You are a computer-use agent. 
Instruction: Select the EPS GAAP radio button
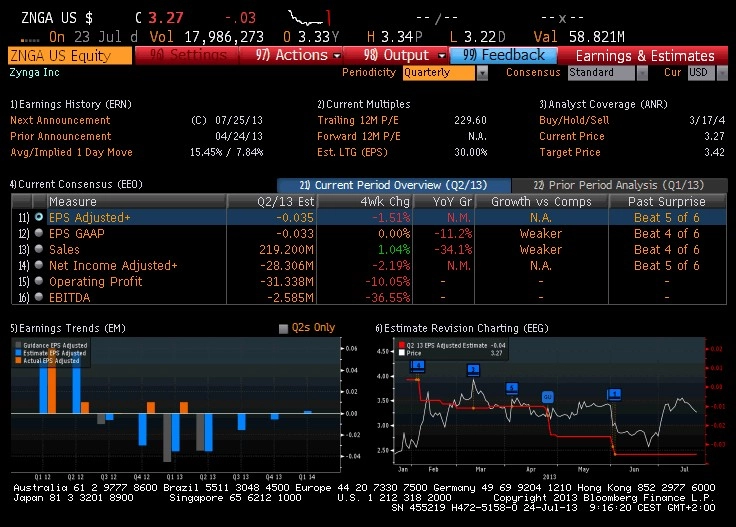(x=39, y=233)
